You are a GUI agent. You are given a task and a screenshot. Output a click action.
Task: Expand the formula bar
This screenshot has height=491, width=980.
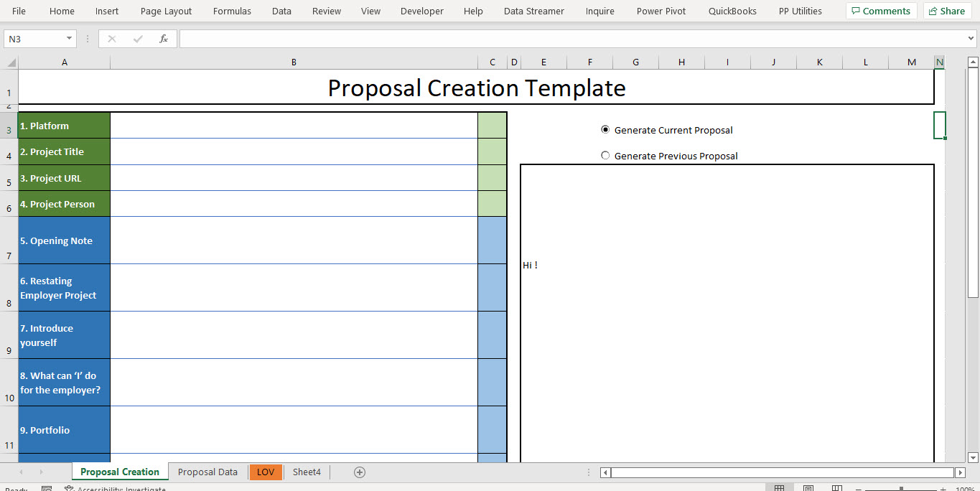click(x=973, y=39)
